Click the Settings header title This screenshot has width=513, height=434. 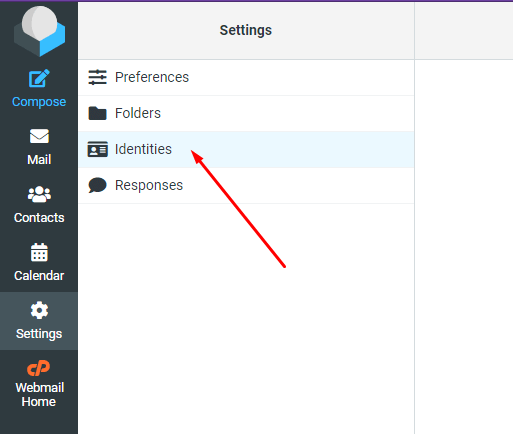coord(246,30)
